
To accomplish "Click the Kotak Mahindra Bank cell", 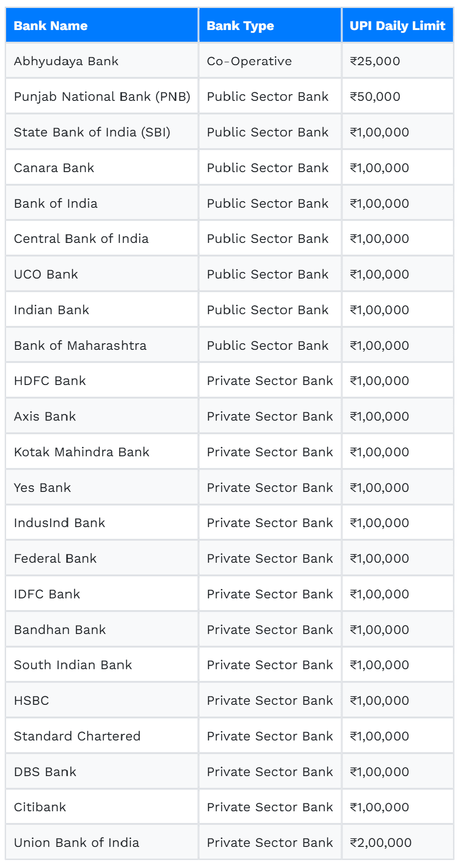I will (102, 452).
